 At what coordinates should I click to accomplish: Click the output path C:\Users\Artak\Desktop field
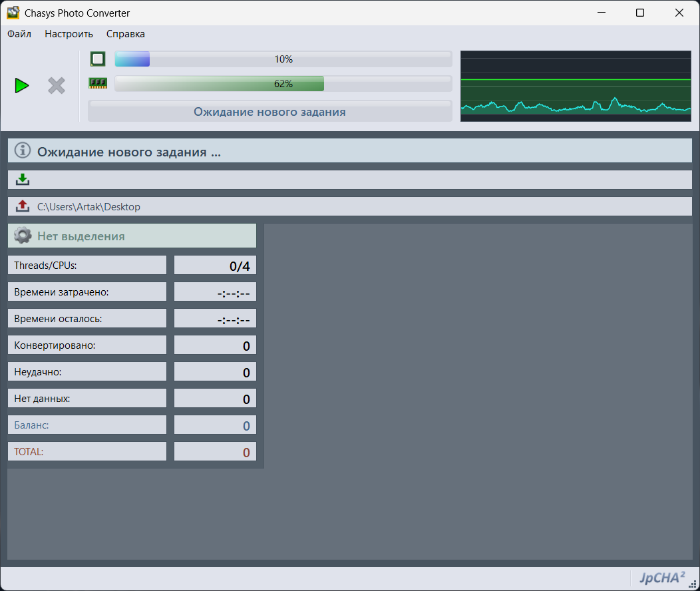pyautogui.click(x=350, y=206)
